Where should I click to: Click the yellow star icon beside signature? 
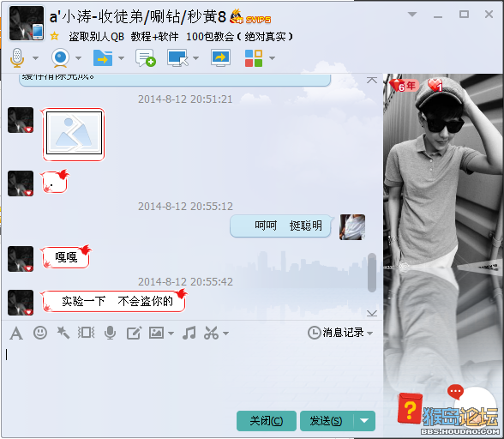click(54, 36)
